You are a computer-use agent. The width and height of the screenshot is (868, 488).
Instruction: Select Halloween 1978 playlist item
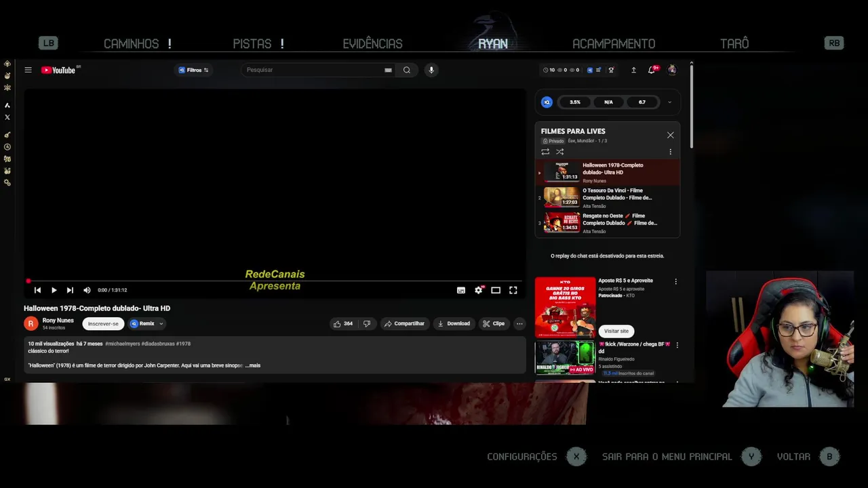point(608,172)
